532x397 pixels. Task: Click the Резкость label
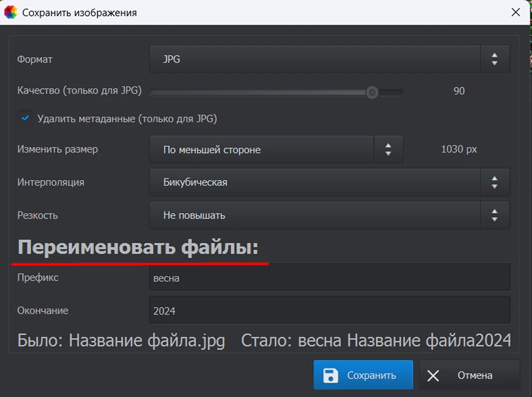pos(38,216)
